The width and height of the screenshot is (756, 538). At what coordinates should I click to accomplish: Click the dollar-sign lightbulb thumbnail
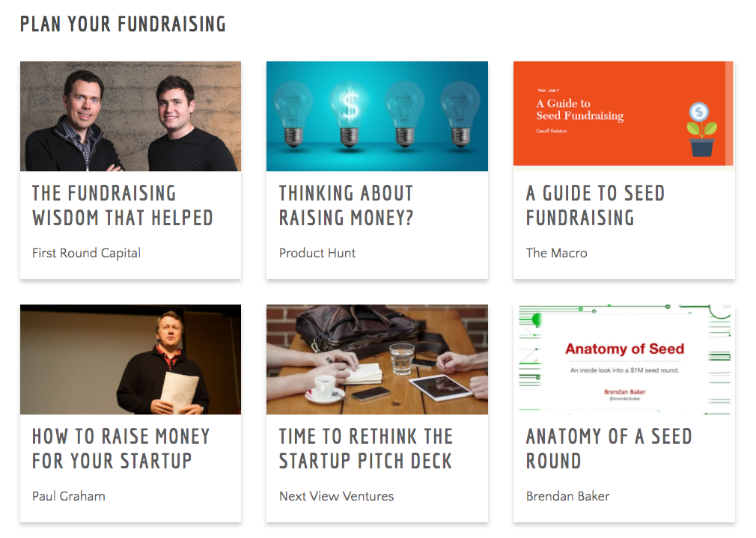377,116
